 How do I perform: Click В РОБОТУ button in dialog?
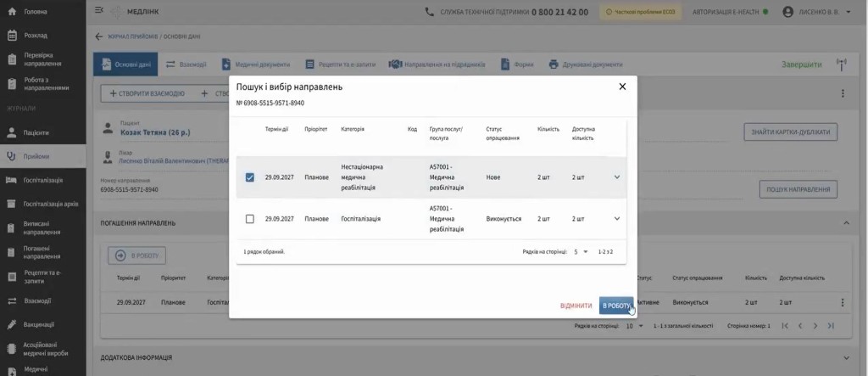click(616, 306)
